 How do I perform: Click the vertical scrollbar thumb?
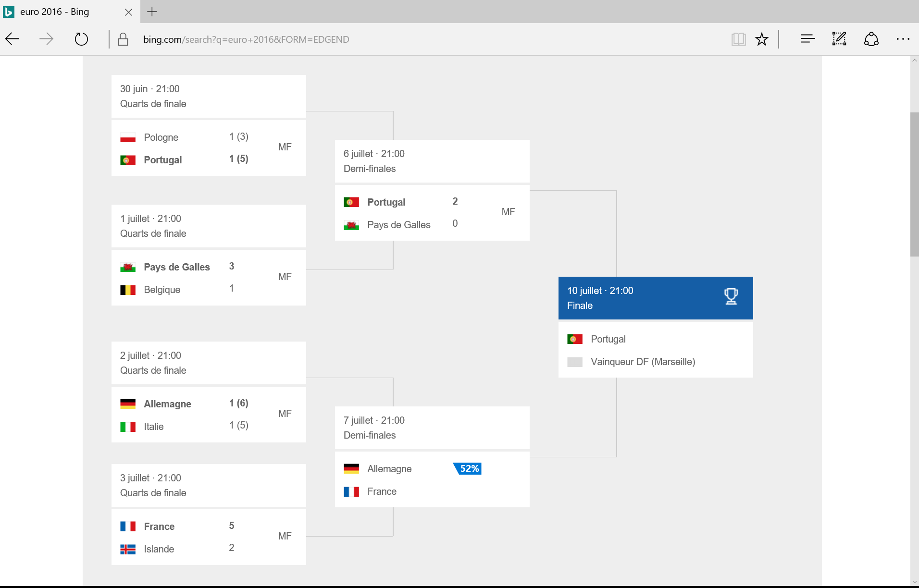point(914,184)
